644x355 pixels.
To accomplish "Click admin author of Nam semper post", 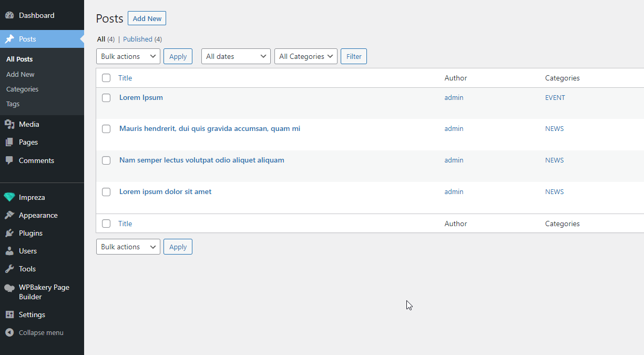I will (454, 160).
